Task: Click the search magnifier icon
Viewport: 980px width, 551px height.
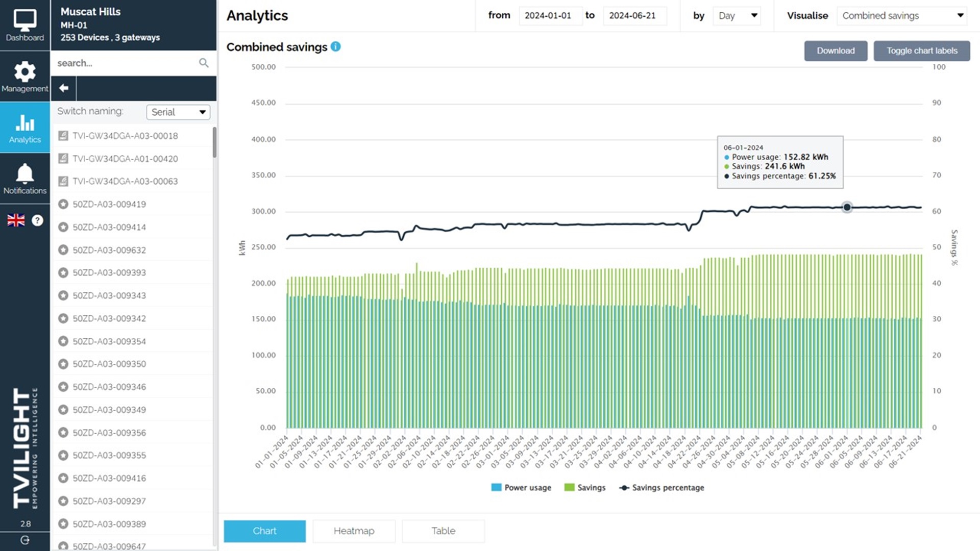Action: [x=204, y=63]
